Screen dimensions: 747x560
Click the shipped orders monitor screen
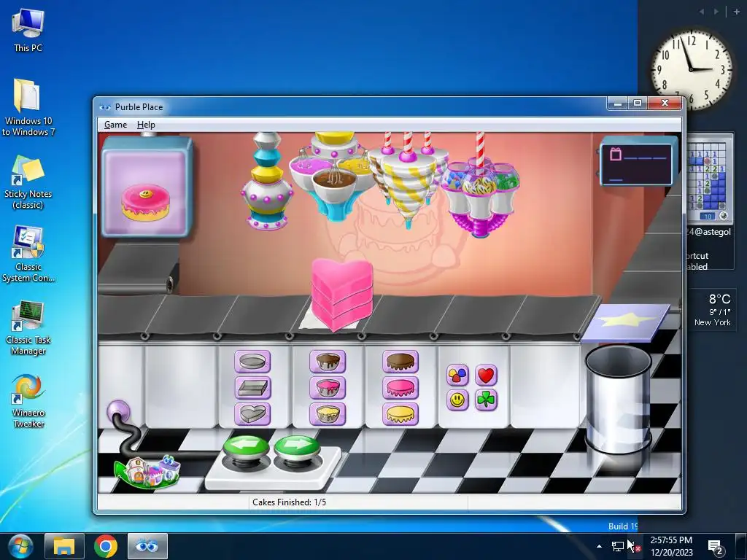(x=637, y=162)
